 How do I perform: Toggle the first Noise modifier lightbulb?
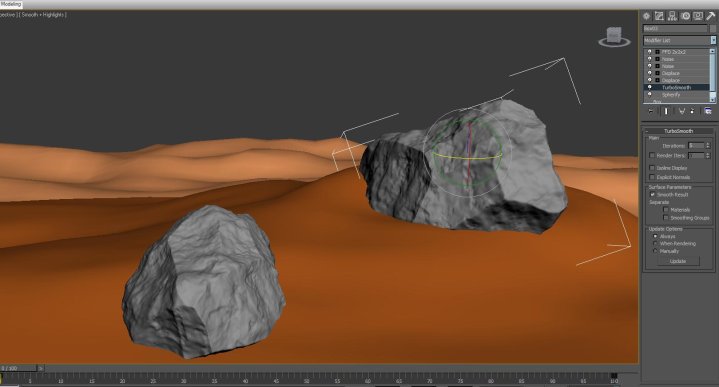(649, 59)
